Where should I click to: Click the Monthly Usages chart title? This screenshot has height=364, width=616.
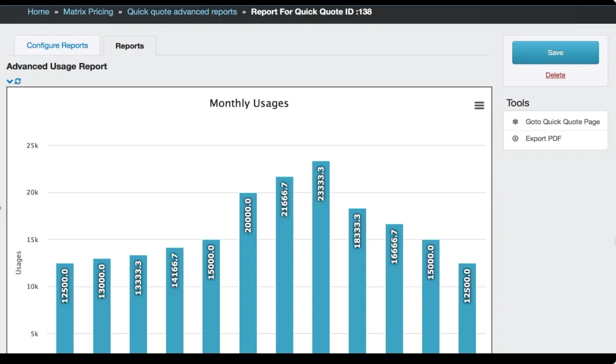249,103
